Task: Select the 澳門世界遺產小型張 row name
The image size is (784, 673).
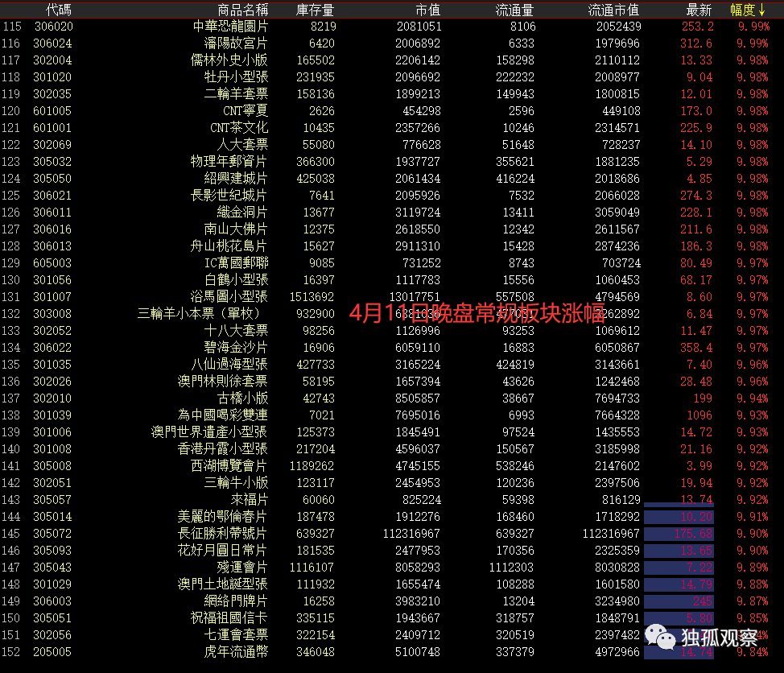Action: [x=209, y=432]
